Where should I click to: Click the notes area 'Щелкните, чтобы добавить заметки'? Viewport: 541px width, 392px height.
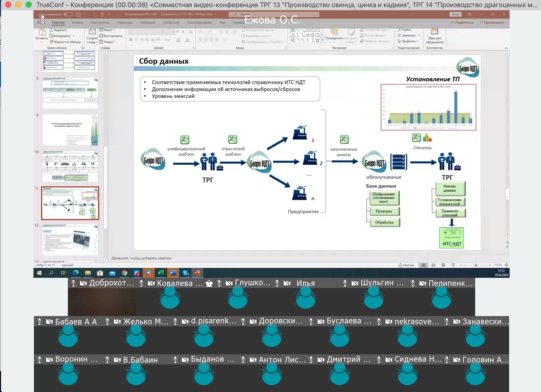click(141, 258)
